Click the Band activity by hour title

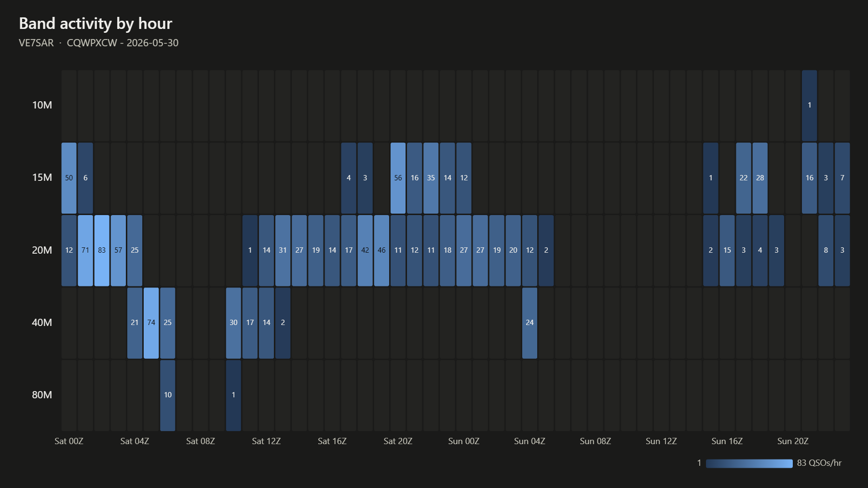pos(95,24)
